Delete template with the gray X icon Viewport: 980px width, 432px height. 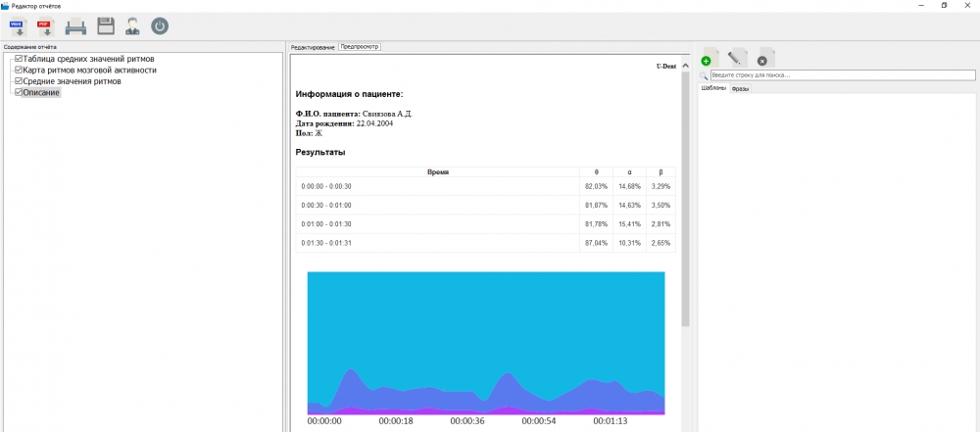pos(766,58)
